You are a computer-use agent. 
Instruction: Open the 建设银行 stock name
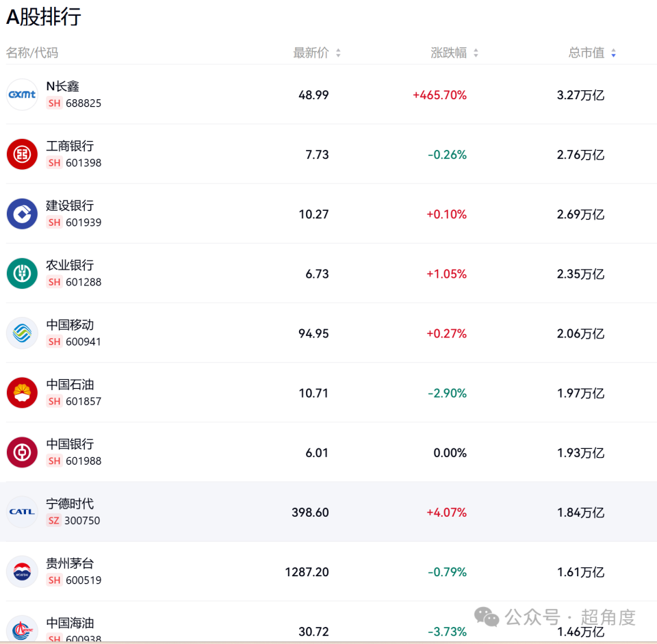click(70, 205)
